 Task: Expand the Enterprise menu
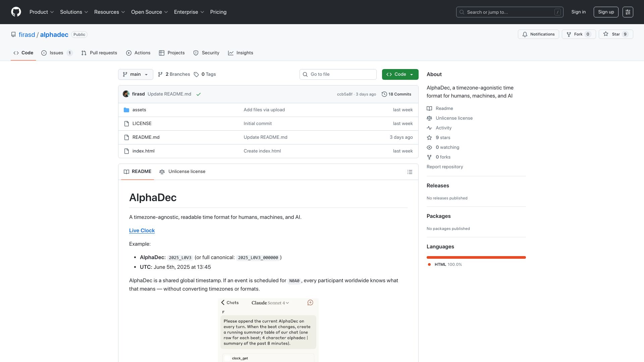[189, 12]
